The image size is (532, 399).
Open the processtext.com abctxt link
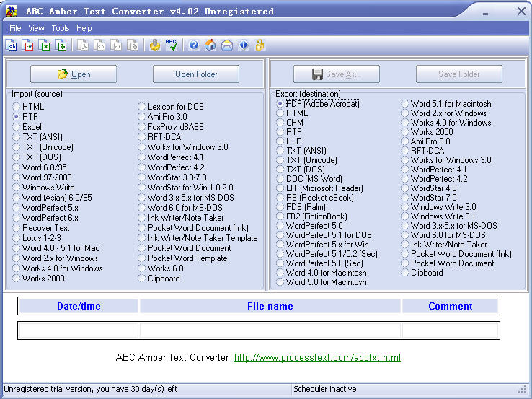point(318,358)
